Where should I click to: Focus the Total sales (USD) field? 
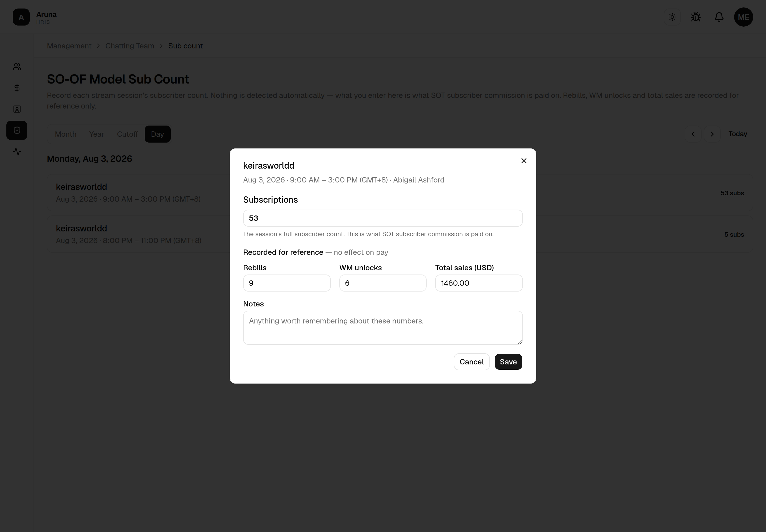pos(479,283)
